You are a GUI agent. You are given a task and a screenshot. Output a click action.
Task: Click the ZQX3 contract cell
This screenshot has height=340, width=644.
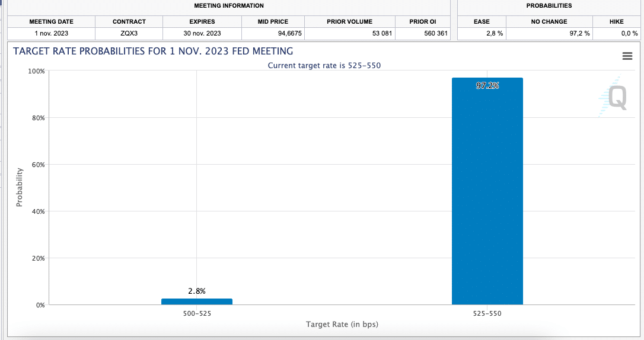click(x=129, y=33)
